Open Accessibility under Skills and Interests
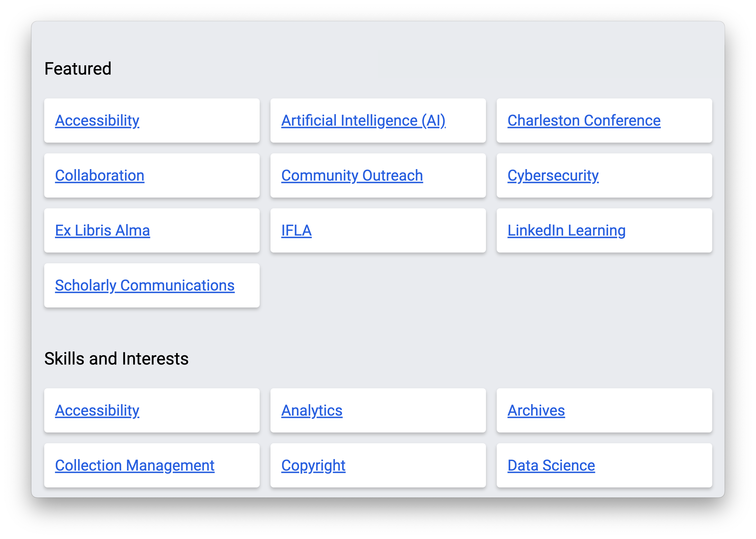The image size is (756, 539). coord(97,411)
